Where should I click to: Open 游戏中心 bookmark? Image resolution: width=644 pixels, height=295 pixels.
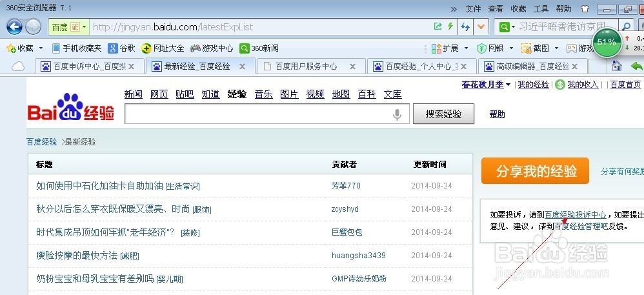point(211,48)
